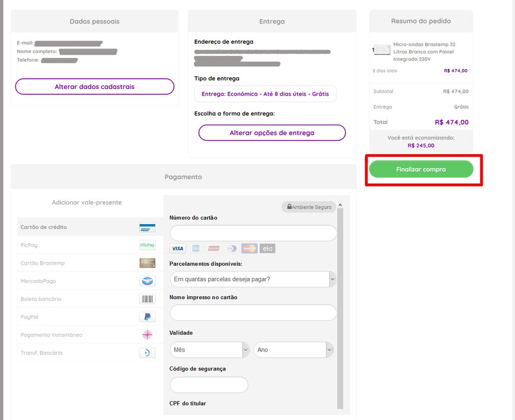Click the Mastercard brand icon
The image size is (515, 420).
(250, 249)
